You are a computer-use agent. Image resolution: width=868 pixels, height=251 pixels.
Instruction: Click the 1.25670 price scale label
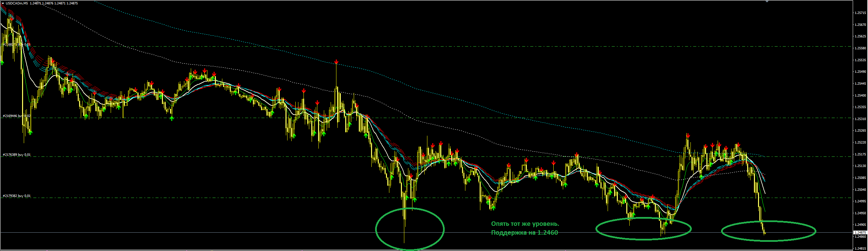click(860, 25)
